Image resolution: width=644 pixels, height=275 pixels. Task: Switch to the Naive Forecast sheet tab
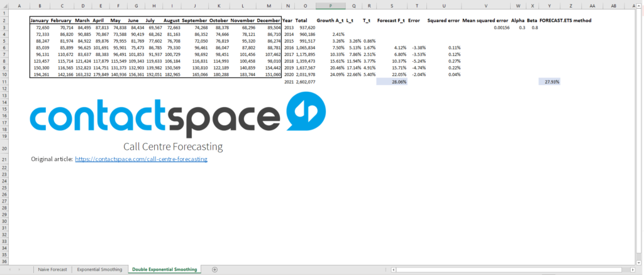point(52,270)
